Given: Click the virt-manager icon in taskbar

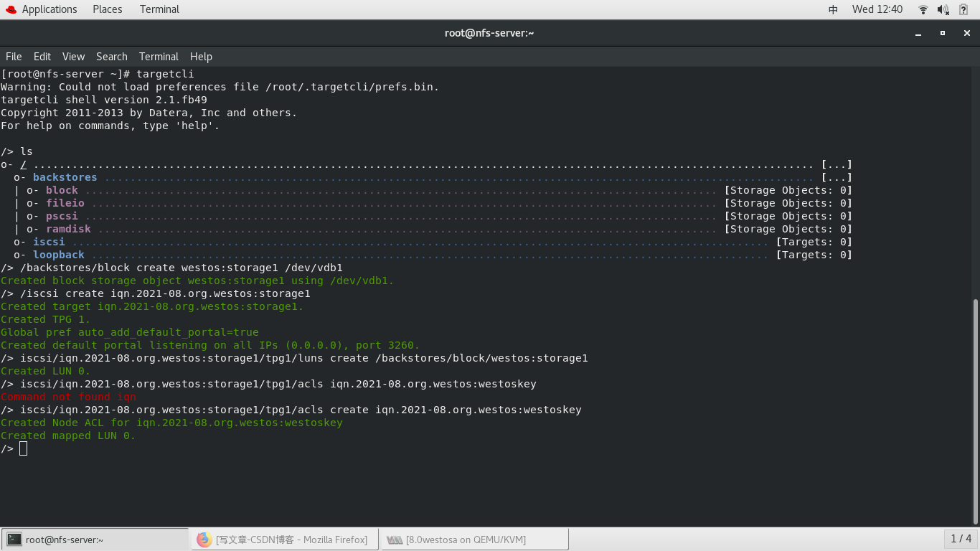Looking at the screenshot, I should tap(395, 540).
